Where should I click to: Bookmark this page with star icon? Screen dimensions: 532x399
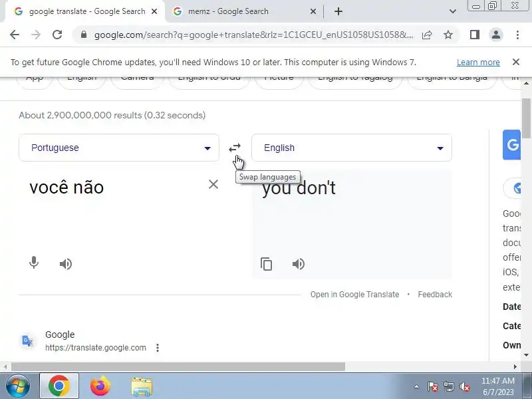(448, 35)
